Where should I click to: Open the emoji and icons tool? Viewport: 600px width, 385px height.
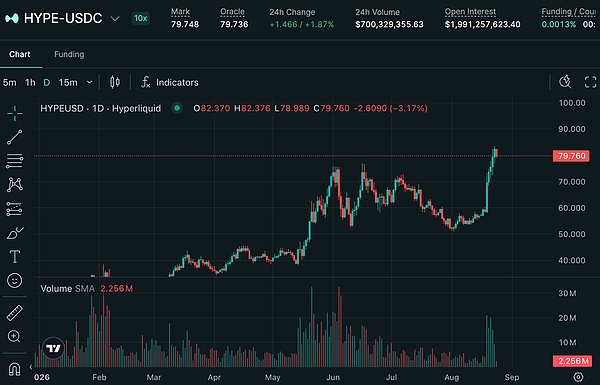pyautogui.click(x=15, y=281)
